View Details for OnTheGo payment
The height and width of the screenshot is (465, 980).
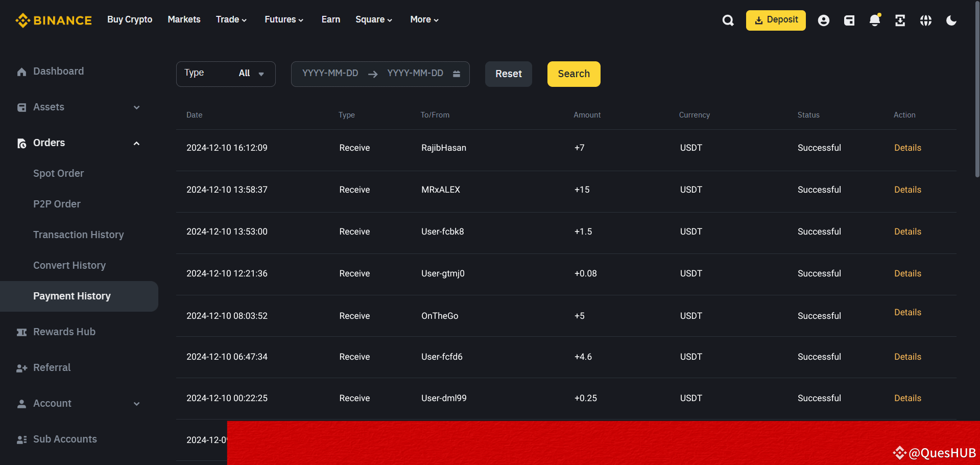click(x=907, y=312)
